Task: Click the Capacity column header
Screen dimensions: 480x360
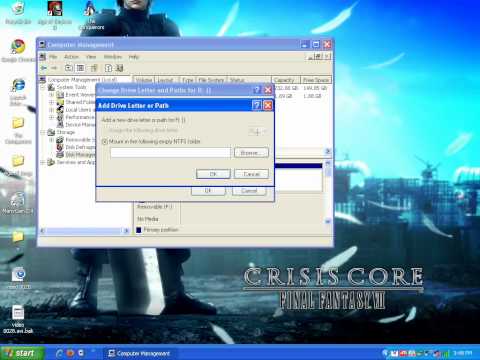Action: click(x=286, y=80)
